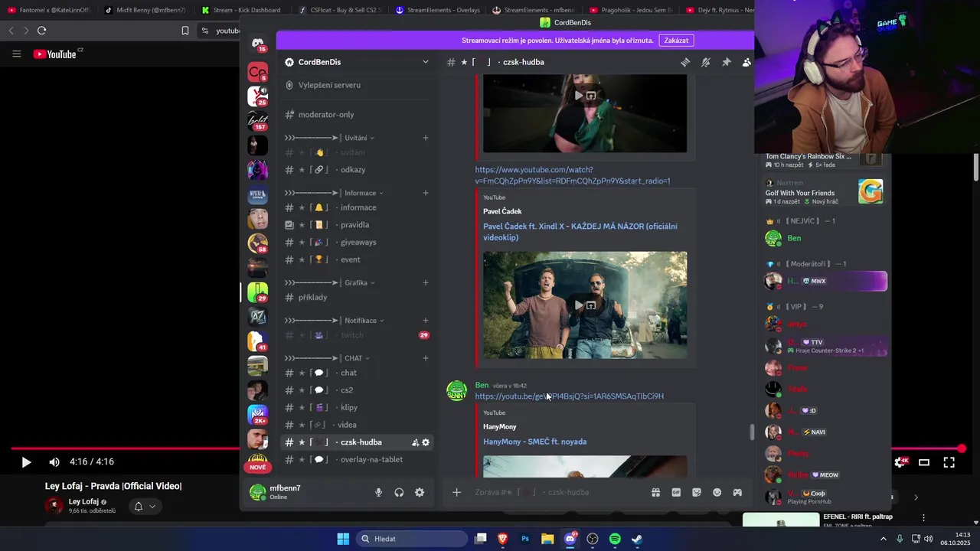Open Threads icon in channel header
This screenshot has height=551, width=980.
685,62
